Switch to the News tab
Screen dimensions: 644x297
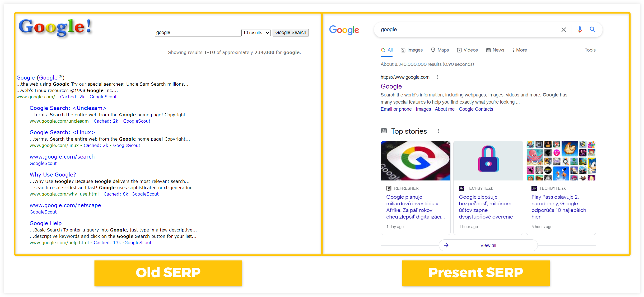click(x=495, y=50)
